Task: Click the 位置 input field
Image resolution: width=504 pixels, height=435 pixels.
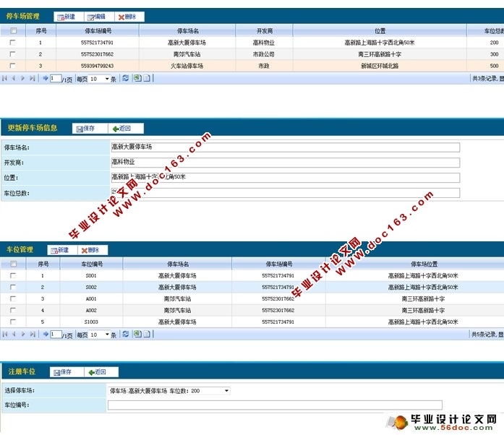Action: [x=286, y=177]
